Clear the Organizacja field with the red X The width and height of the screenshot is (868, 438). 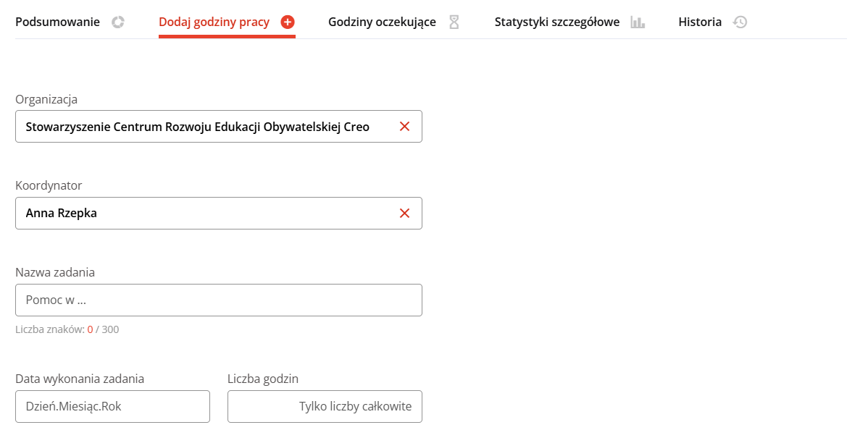405,127
